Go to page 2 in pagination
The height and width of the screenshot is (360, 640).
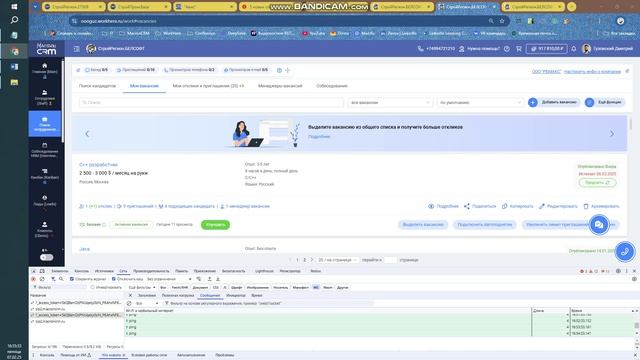[x=304, y=260]
